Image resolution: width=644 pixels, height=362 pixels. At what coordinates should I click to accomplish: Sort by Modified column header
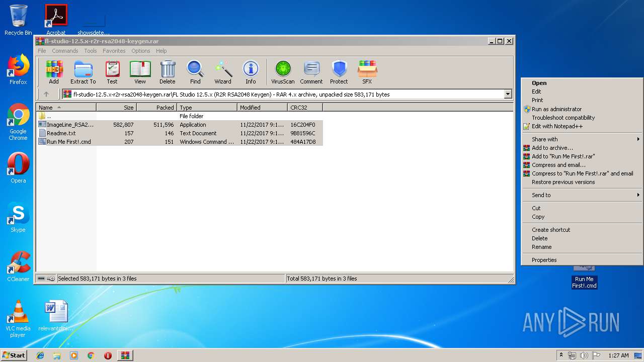262,108
